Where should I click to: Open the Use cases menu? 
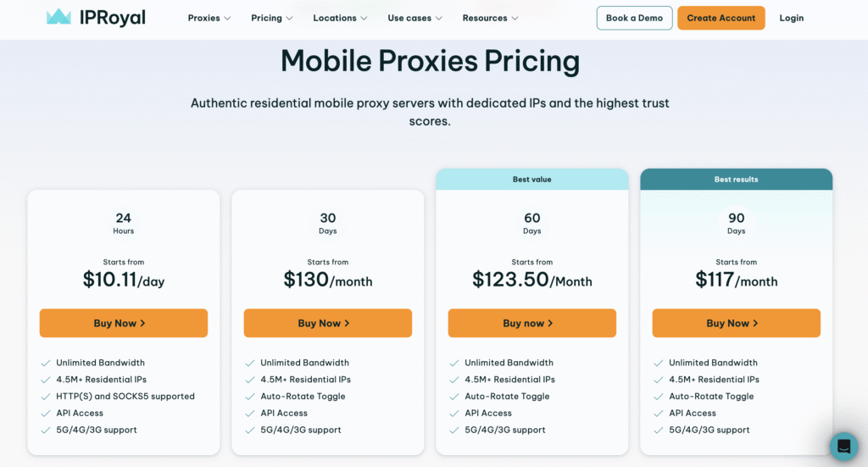tap(415, 18)
